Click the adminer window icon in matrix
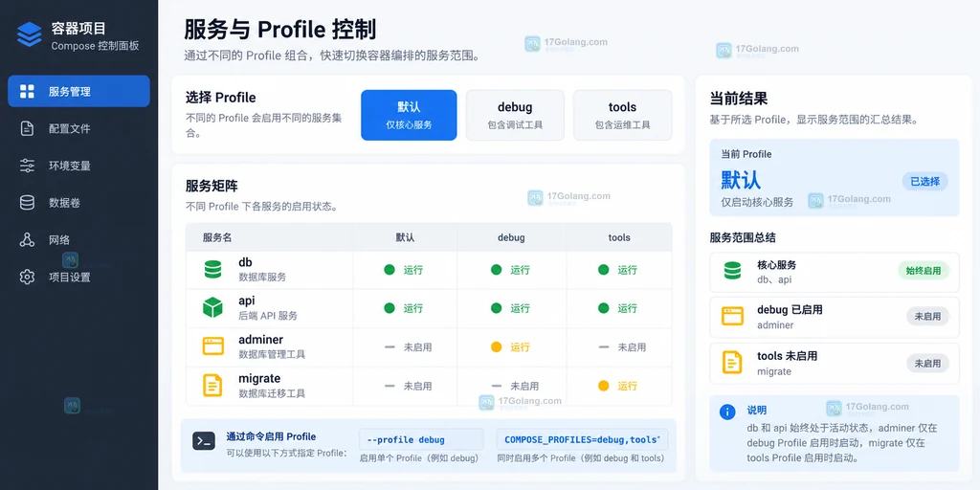 coord(212,346)
